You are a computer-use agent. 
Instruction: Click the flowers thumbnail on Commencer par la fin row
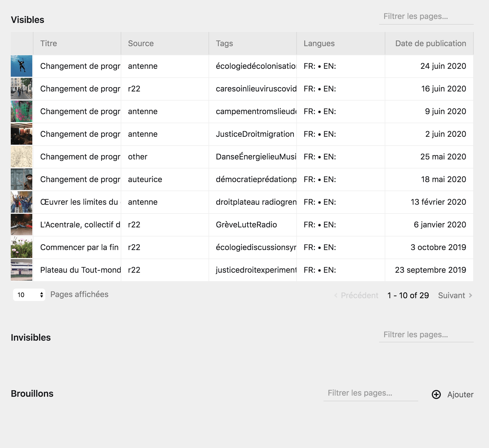22,247
